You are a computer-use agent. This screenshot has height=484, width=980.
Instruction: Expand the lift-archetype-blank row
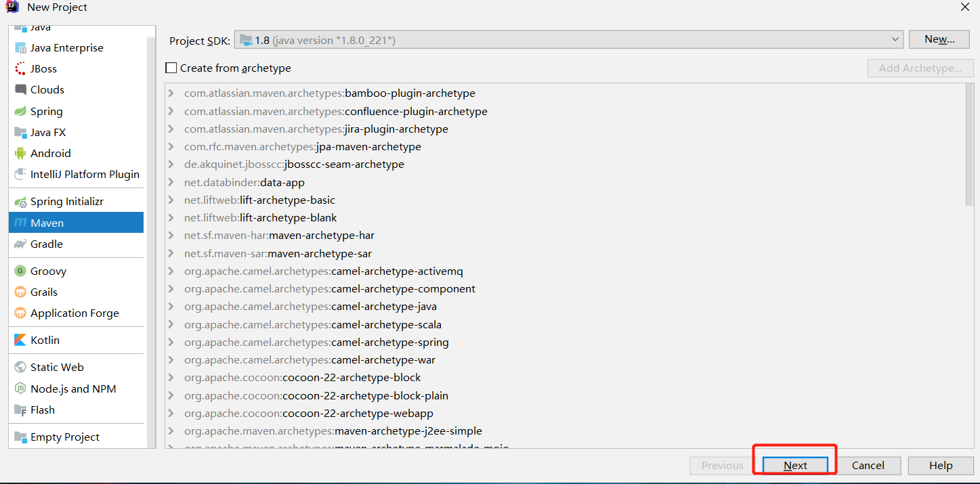tap(171, 217)
